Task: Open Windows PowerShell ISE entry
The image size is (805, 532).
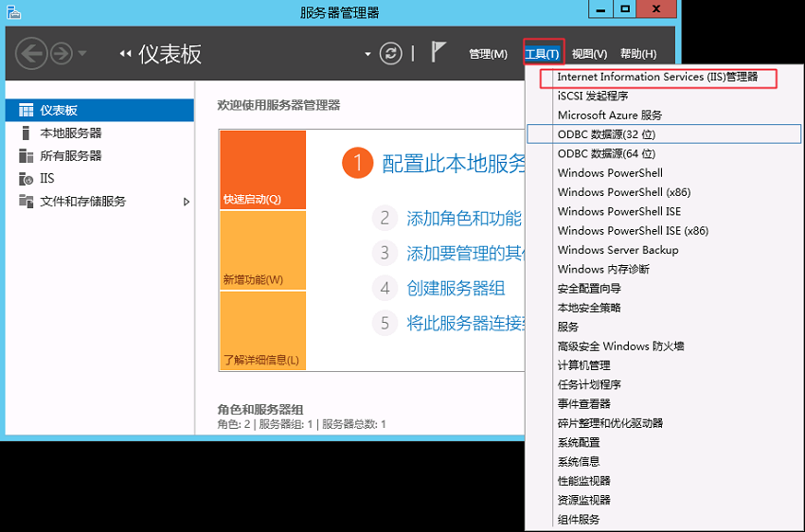Action: coord(619,211)
